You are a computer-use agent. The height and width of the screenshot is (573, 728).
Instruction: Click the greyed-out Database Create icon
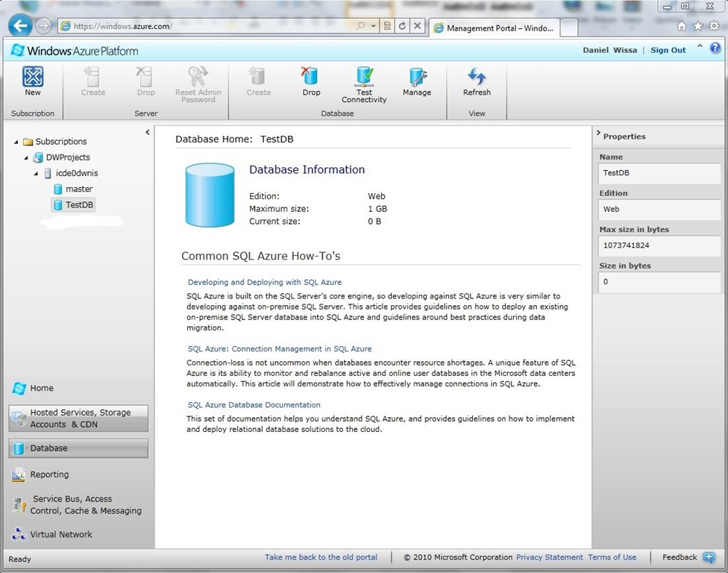point(258,77)
